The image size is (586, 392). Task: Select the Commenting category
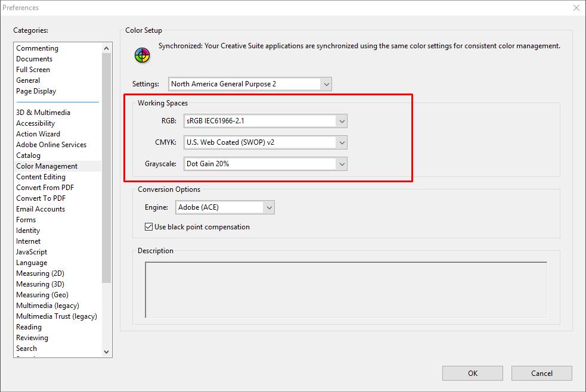(58, 48)
